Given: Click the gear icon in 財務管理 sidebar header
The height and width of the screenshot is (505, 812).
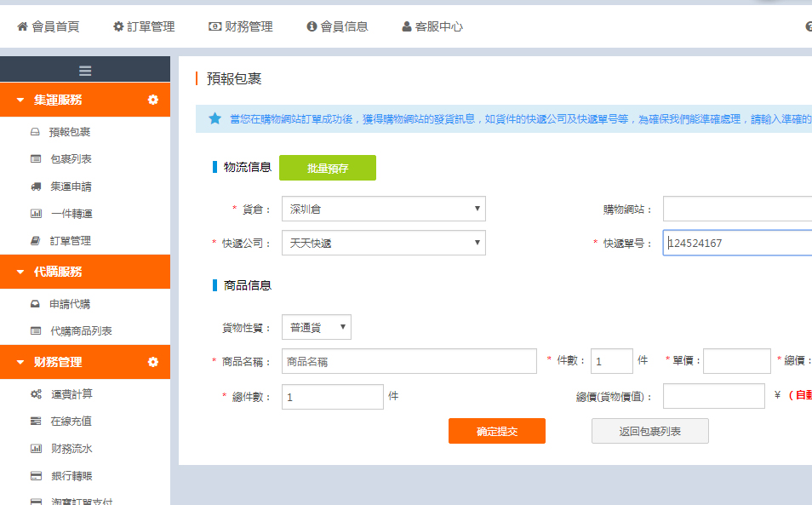Looking at the screenshot, I should 152,362.
